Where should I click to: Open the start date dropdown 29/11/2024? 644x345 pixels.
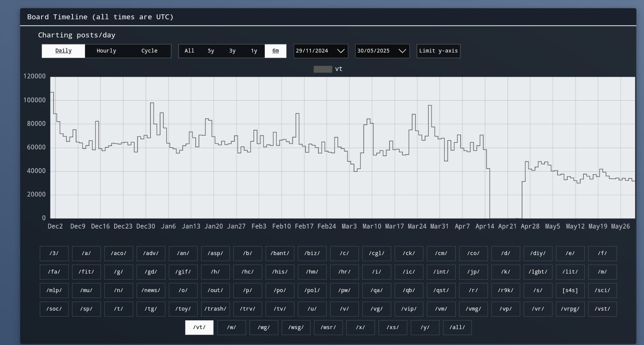tap(320, 51)
